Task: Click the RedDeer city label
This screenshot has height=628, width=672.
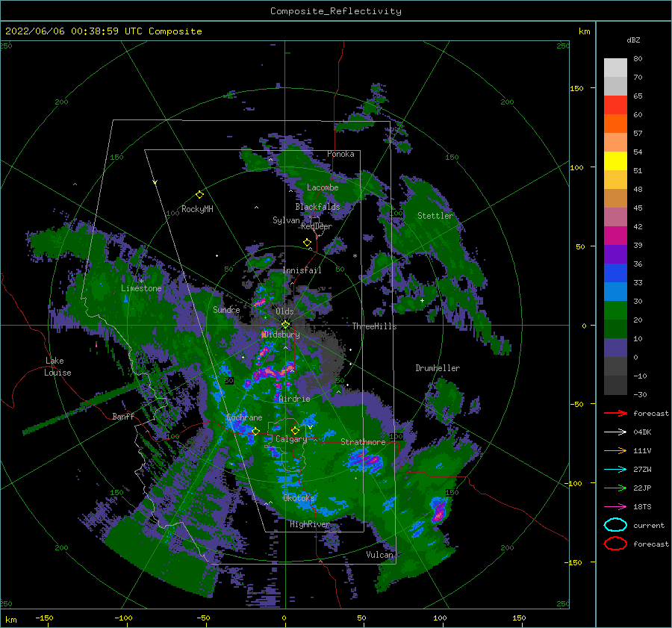Action: 317,226
